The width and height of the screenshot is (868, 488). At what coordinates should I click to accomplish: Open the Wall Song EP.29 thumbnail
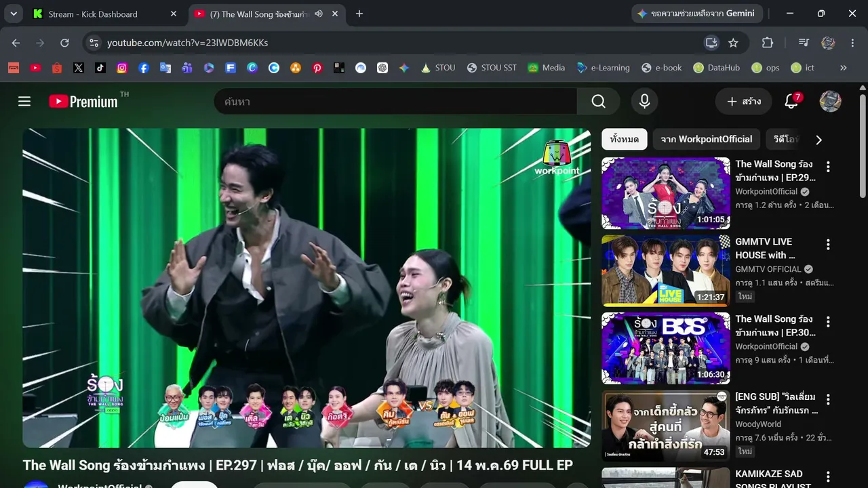tap(666, 193)
